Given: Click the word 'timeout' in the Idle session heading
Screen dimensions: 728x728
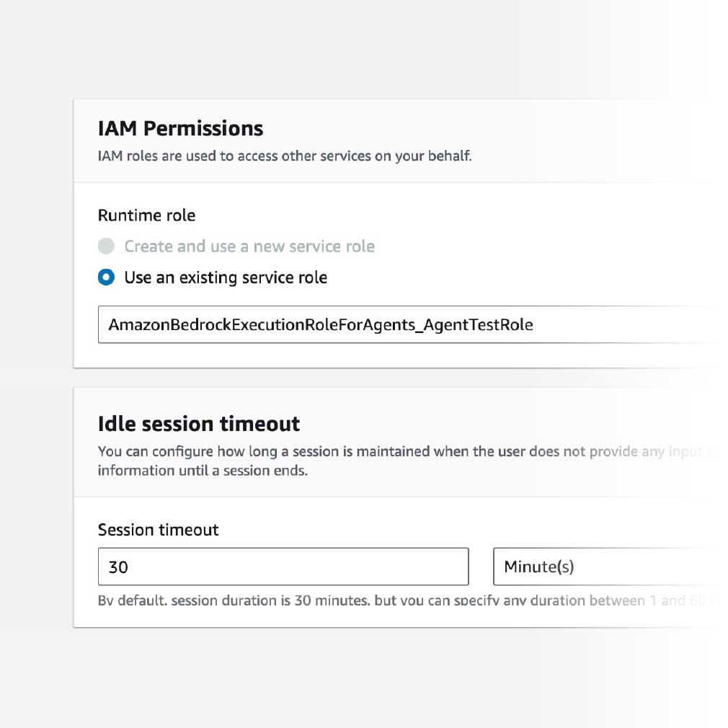Looking at the screenshot, I should 264,423.
